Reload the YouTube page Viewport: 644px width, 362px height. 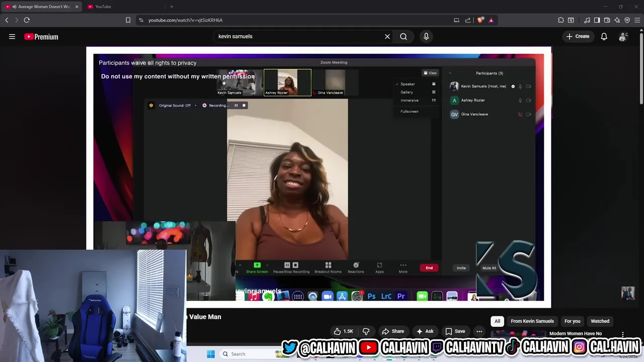click(27, 20)
